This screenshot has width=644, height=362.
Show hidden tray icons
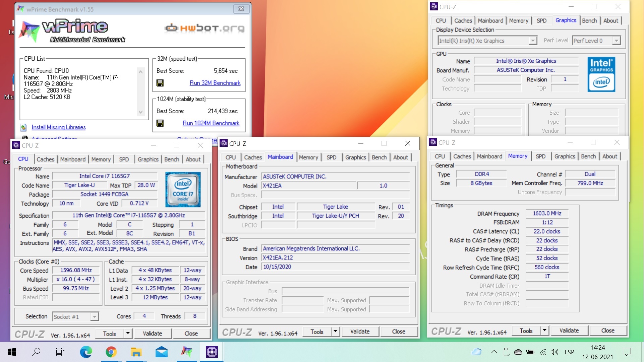494,352
